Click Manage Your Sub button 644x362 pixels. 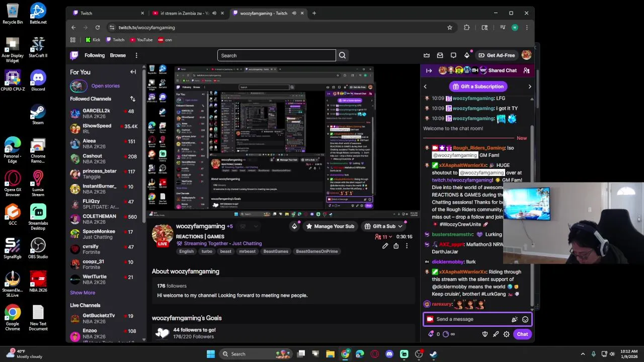330,226
